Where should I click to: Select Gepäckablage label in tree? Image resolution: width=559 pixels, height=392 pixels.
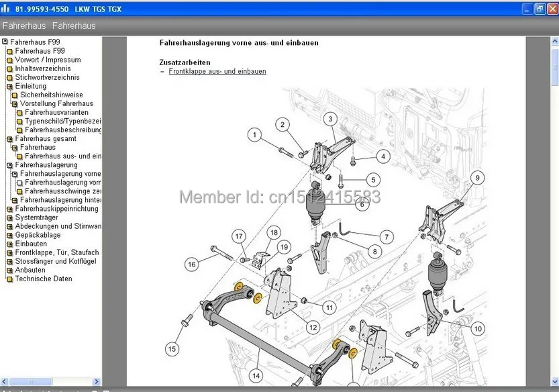38,235
